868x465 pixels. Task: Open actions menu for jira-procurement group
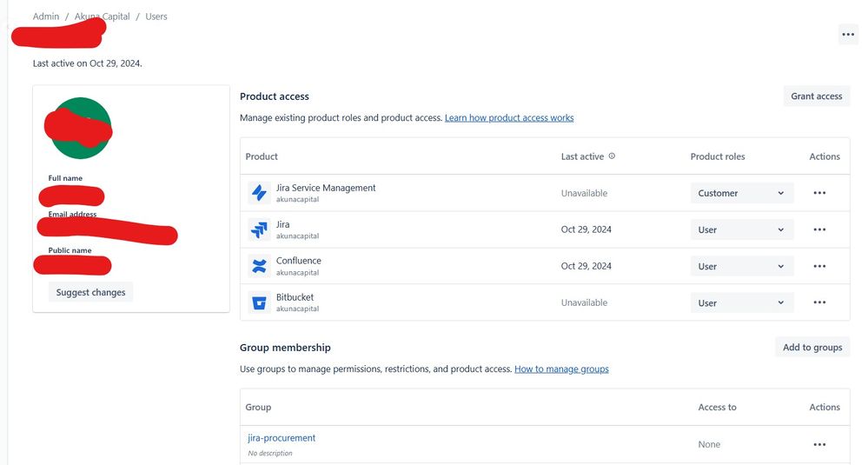pos(819,444)
